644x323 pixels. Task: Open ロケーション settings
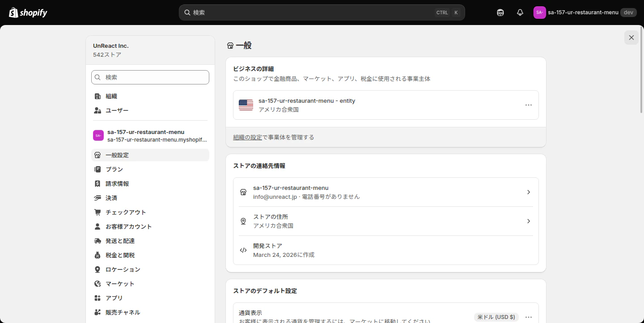150,269
